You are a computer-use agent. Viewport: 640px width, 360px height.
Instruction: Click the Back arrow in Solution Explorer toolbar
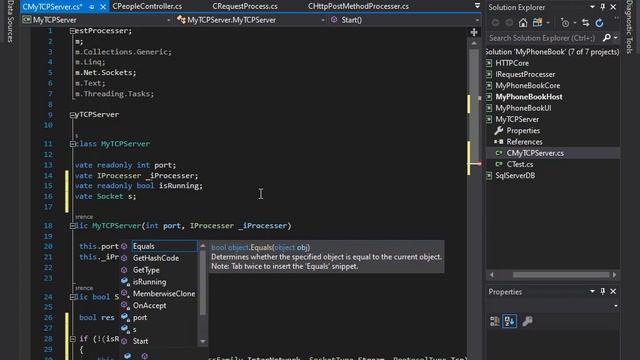[x=496, y=23]
